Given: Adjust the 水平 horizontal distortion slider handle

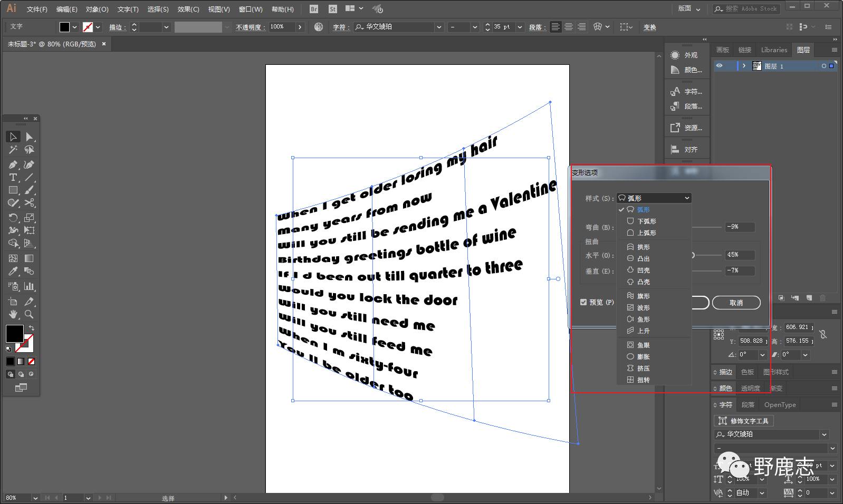Looking at the screenshot, I should tap(693, 255).
